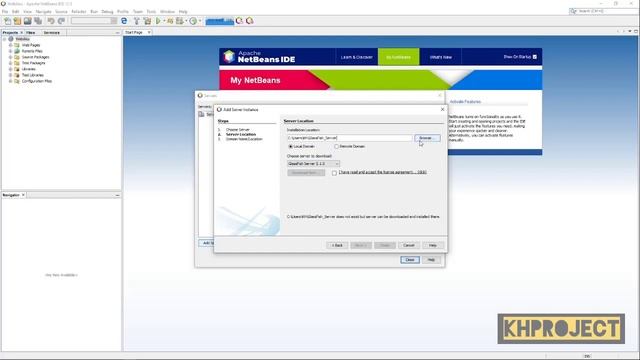
Task: Close the Projects tab with its x
Action: pos(22,33)
